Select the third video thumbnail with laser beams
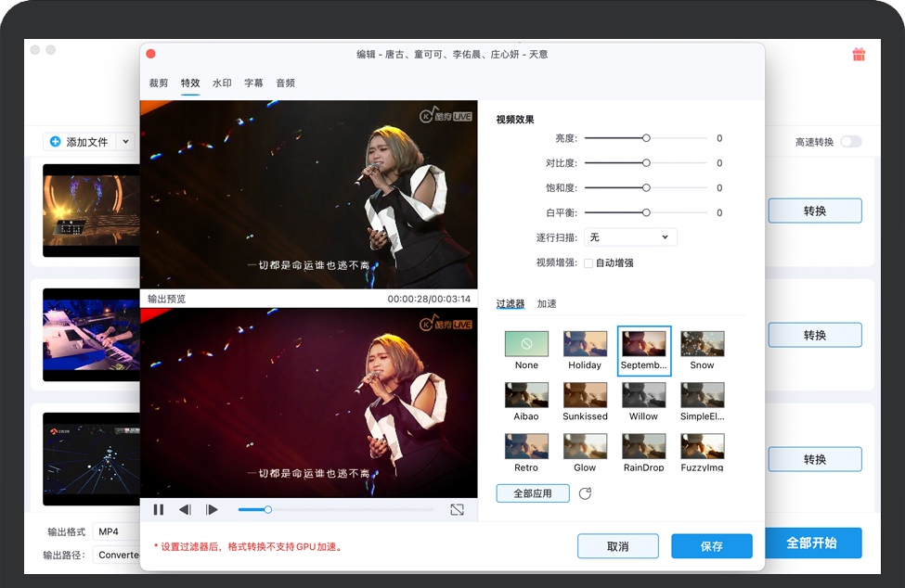The width and height of the screenshot is (905, 588). 91,459
